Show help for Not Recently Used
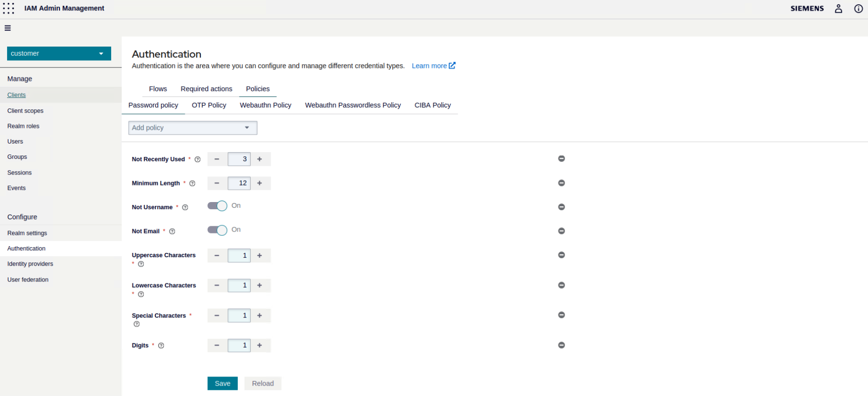868x396 pixels. [198, 160]
